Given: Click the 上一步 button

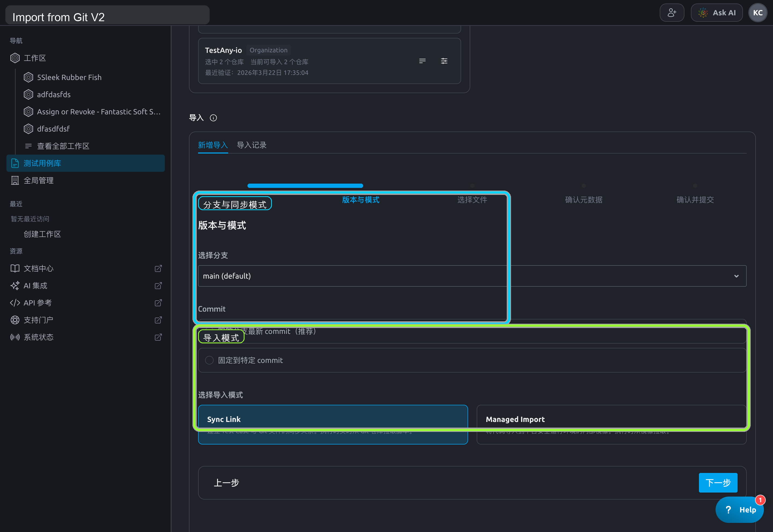Looking at the screenshot, I should pos(226,483).
